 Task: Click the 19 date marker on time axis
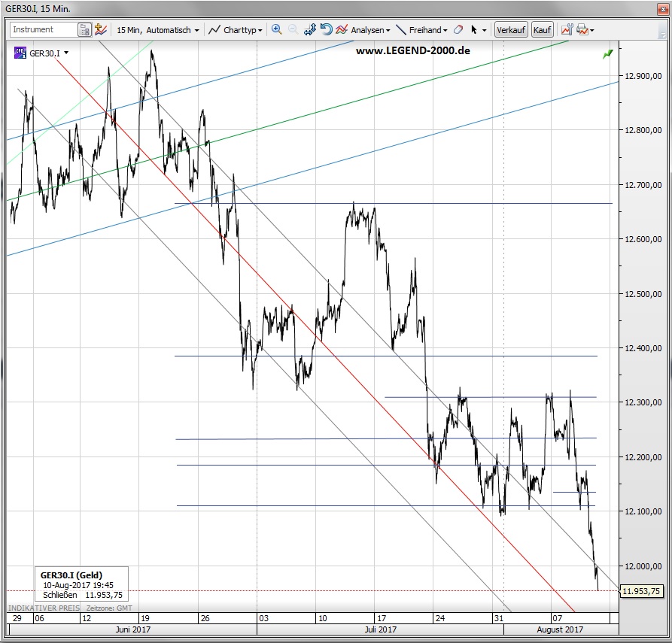point(145,618)
